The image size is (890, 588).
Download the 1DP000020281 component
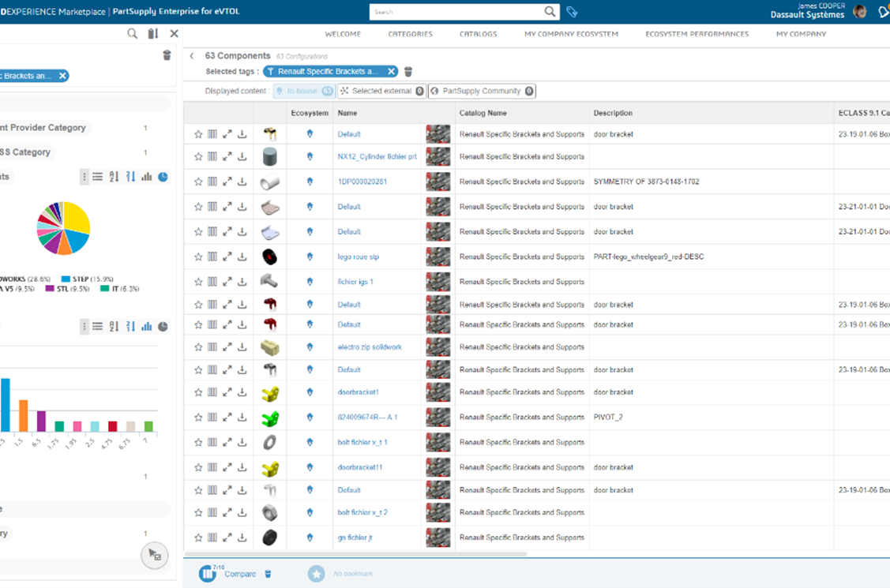[x=242, y=182]
